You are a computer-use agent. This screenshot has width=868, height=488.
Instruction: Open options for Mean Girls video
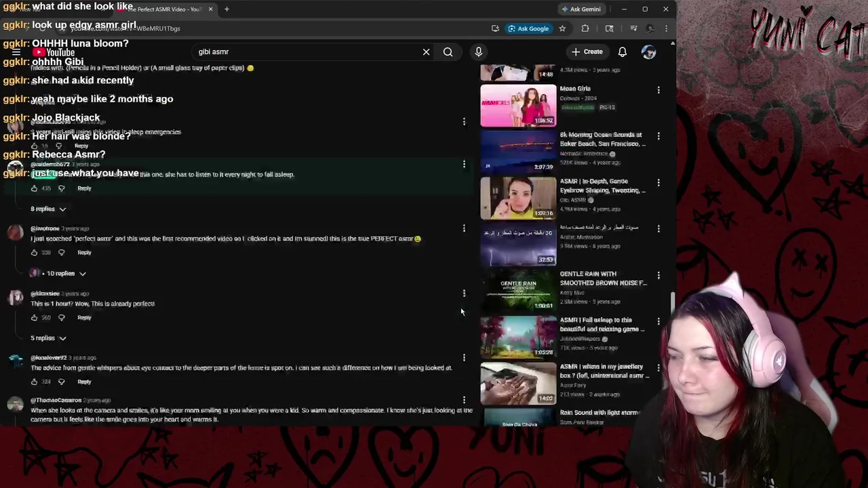[x=658, y=89]
